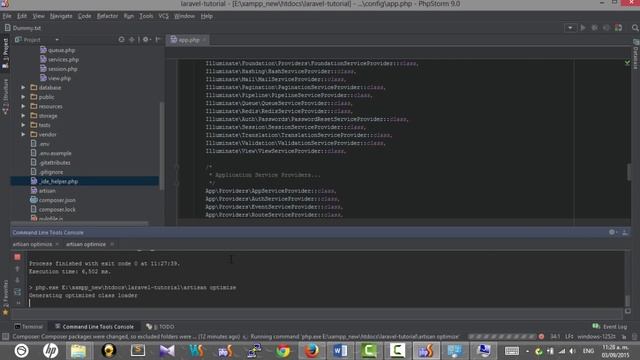Open Google Chrome from the taskbar
The image size is (640, 360).
282,351
